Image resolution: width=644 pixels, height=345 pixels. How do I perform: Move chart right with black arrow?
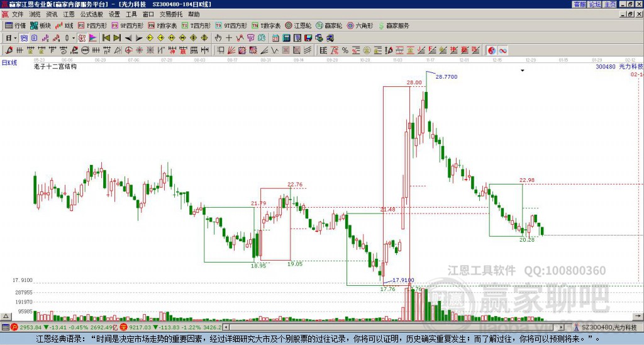click(x=139, y=38)
